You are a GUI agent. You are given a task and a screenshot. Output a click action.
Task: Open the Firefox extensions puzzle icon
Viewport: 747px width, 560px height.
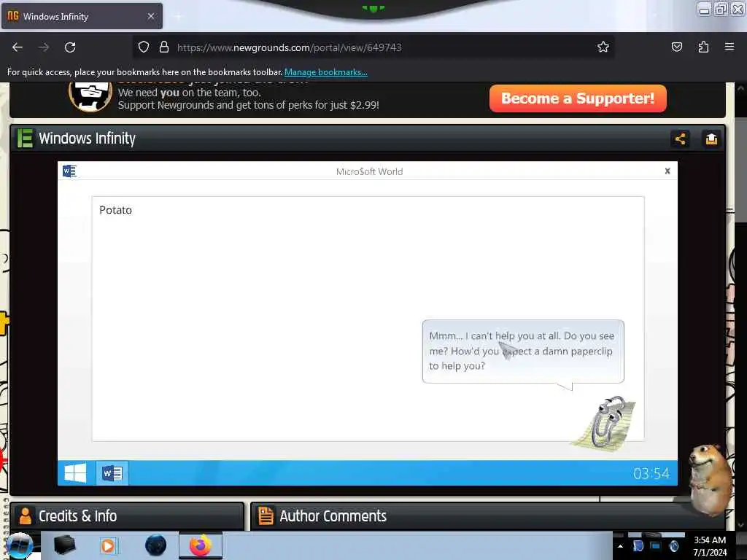click(x=703, y=47)
